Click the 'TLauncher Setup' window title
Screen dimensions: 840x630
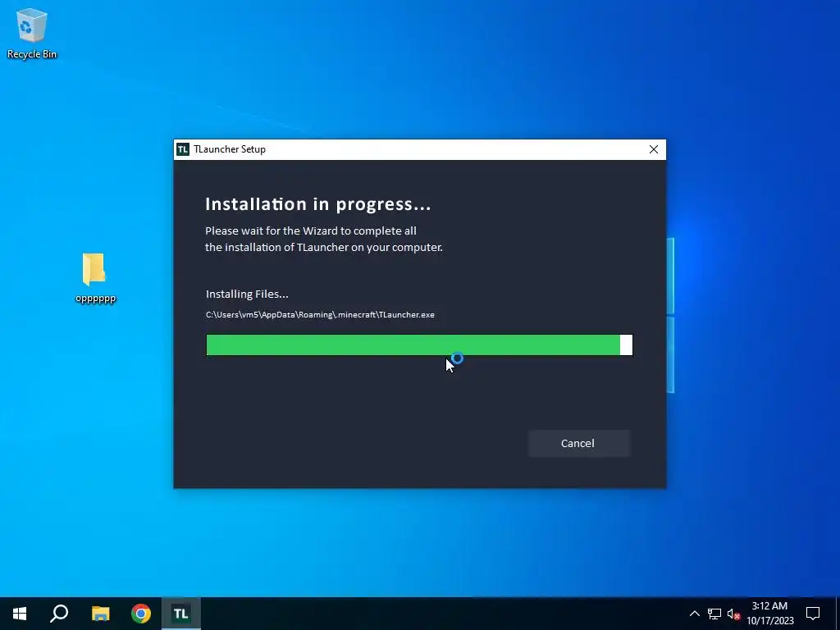click(x=230, y=149)
